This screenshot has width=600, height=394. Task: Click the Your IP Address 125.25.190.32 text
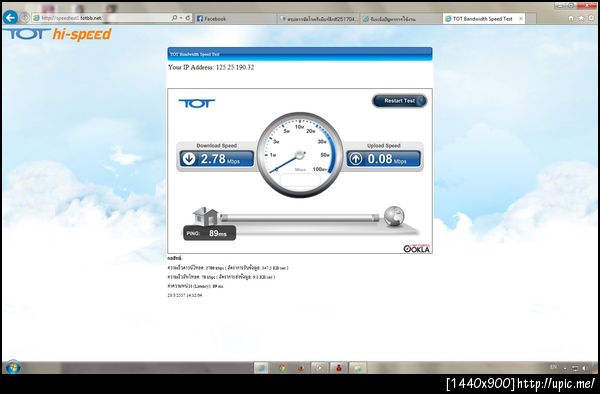pyautogui.click(x=211, y=67)
